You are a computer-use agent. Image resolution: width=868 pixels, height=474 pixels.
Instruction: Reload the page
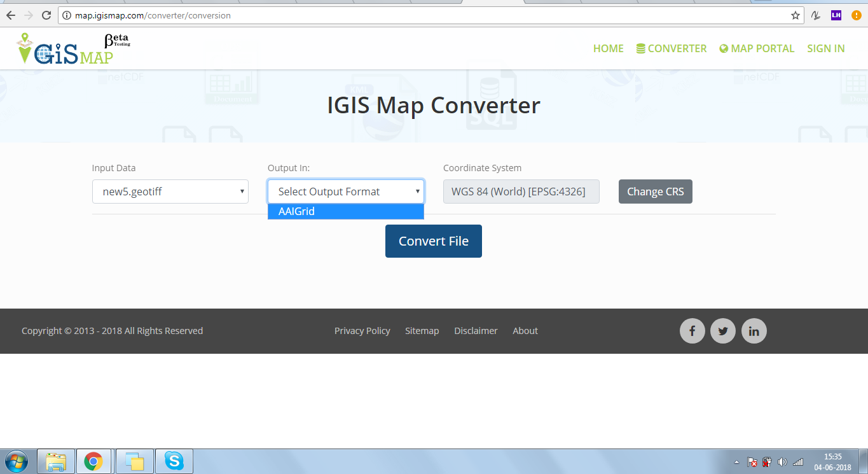point(46,15)
